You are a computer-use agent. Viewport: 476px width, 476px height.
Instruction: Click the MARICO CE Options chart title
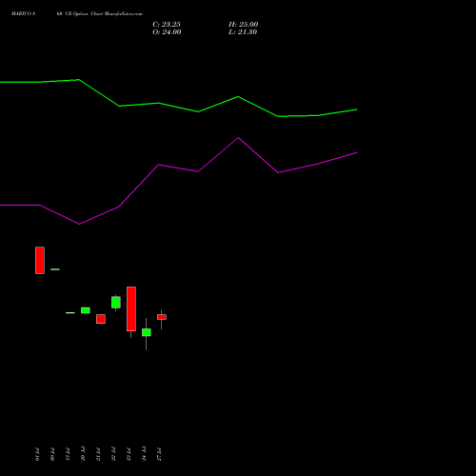pyautogui.click(x=77, y=14)
